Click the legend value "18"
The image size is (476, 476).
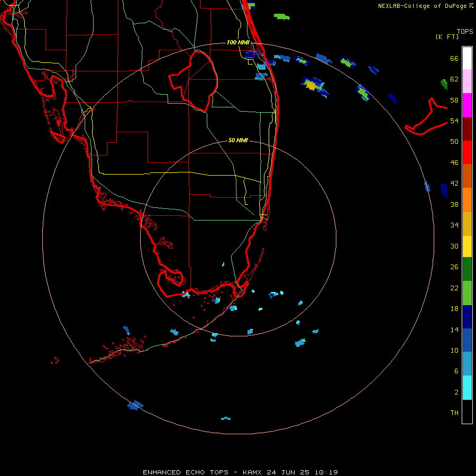(x=454, y=309)
